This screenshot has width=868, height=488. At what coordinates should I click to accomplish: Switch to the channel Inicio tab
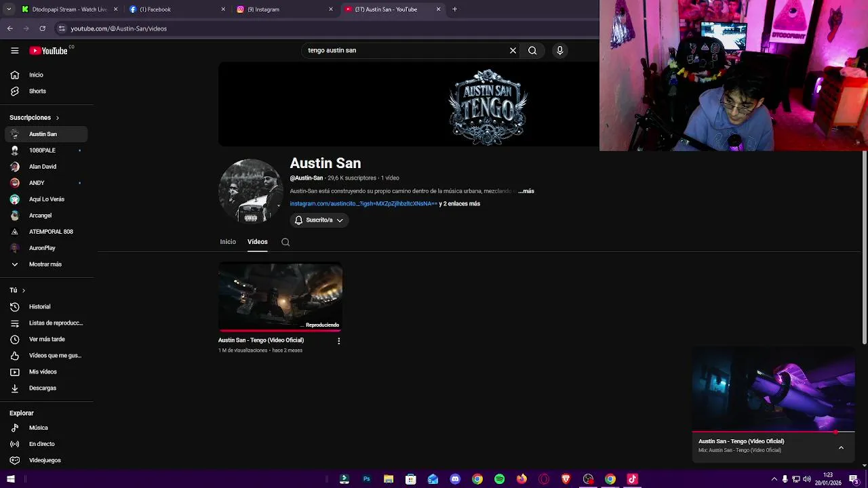click(x=228, y=242)
